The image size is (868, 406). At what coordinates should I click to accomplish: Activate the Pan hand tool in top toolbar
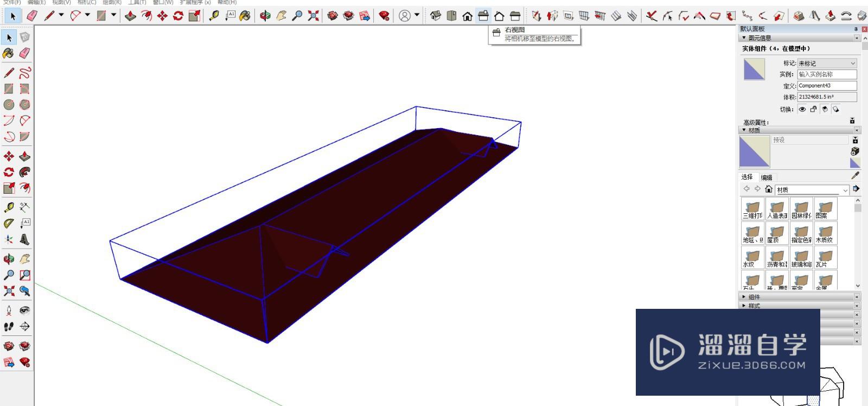tap(281, 16)
